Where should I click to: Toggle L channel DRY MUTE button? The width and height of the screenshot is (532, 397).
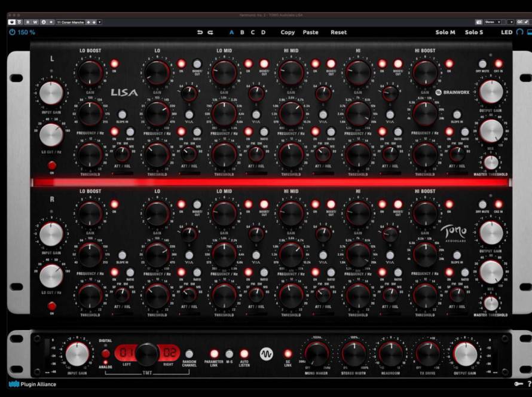(x=482, y=63)
